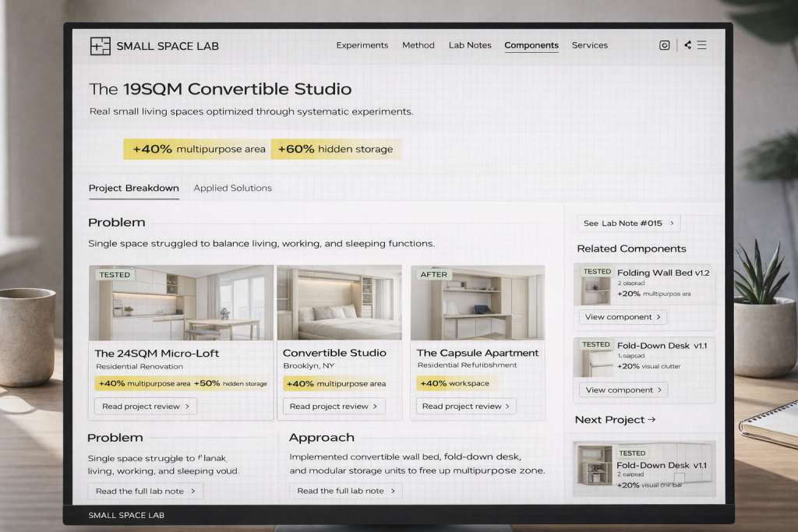
Task: Switch to the Applied Solutions tab
Action: pos(232,188)
